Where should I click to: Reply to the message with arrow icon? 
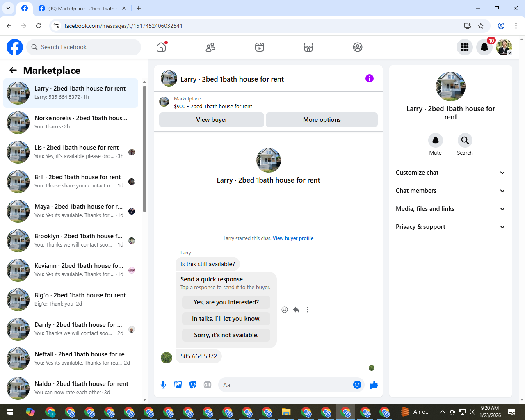(x=296, y=310)
